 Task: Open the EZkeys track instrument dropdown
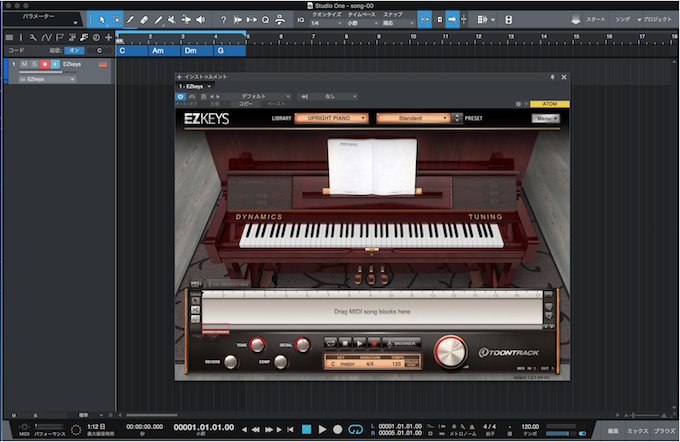(x=47, y=79)
